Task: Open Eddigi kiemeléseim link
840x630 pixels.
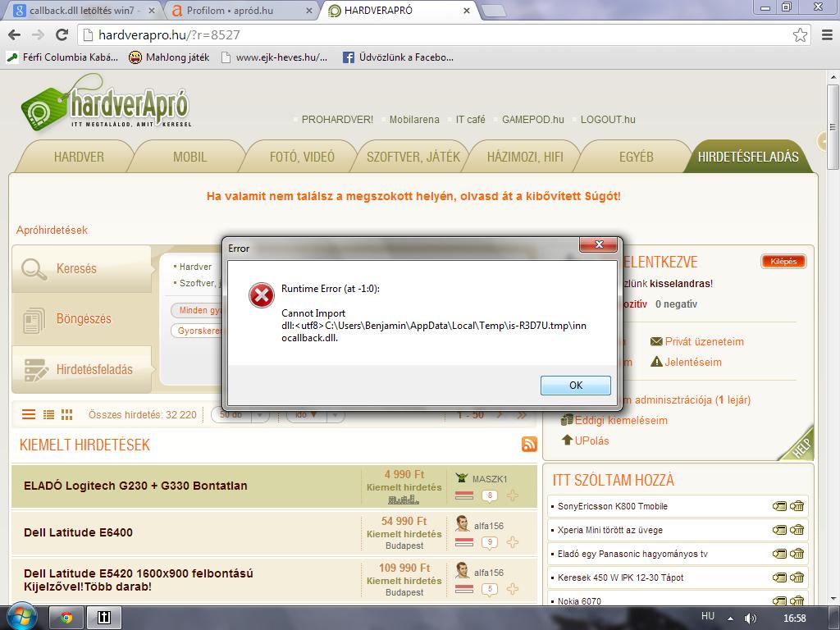Action: click(614, 420)
